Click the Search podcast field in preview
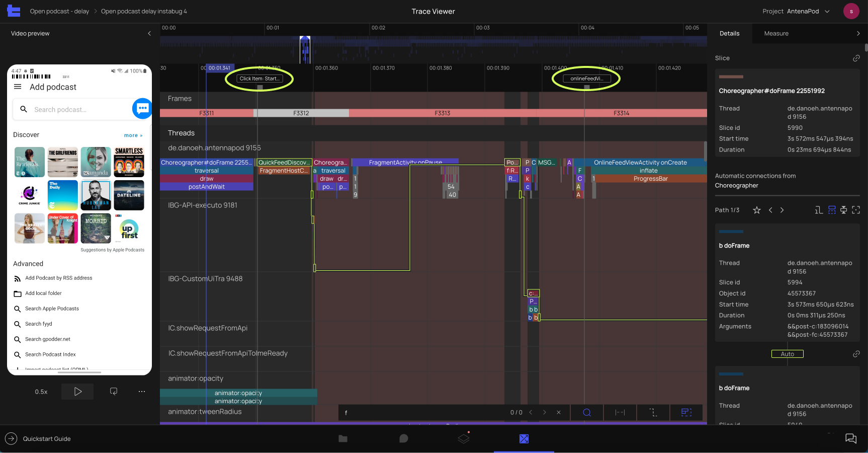The image size is (868, 453). tap(72, 109)
